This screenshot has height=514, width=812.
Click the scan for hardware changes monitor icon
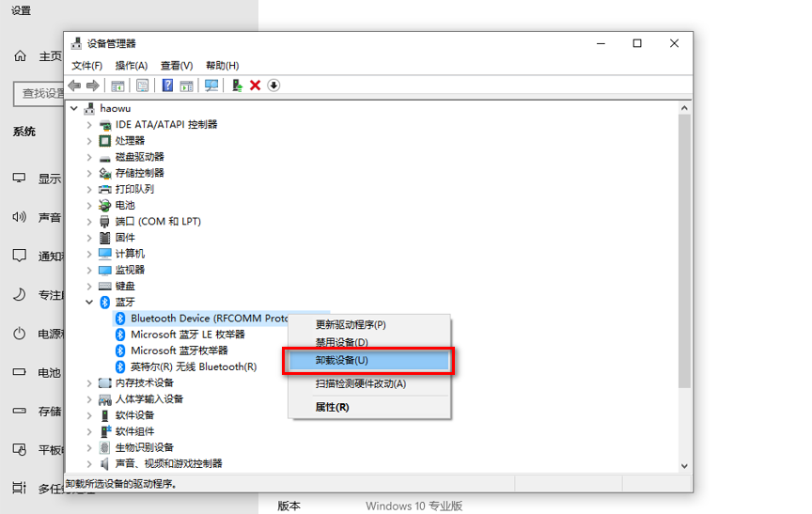click(x=211, y=86)
